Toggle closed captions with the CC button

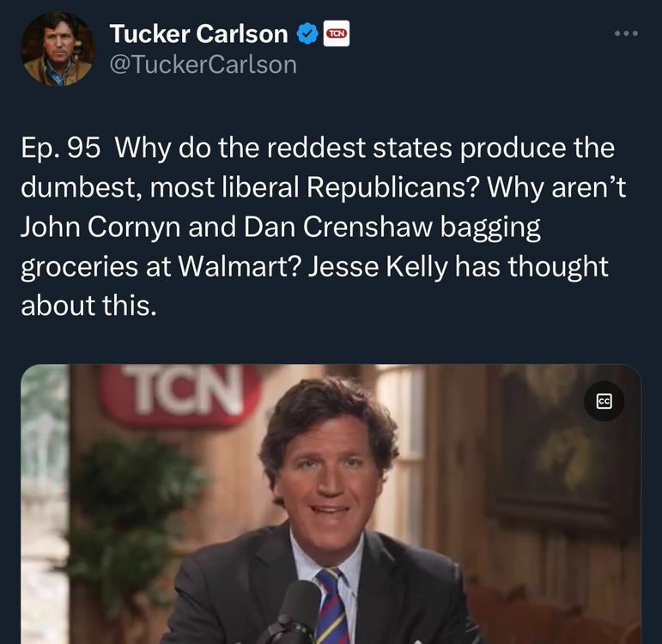[604, 401]
